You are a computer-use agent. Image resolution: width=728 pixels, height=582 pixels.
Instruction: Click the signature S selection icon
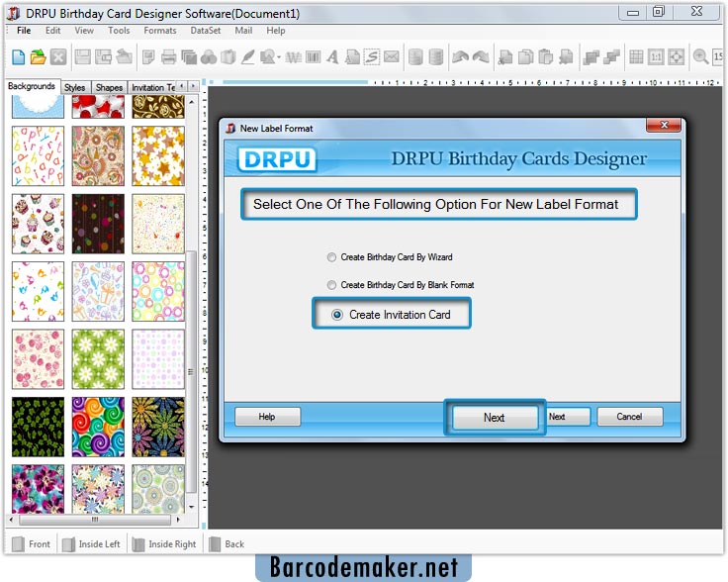click(x=372, y=57)
